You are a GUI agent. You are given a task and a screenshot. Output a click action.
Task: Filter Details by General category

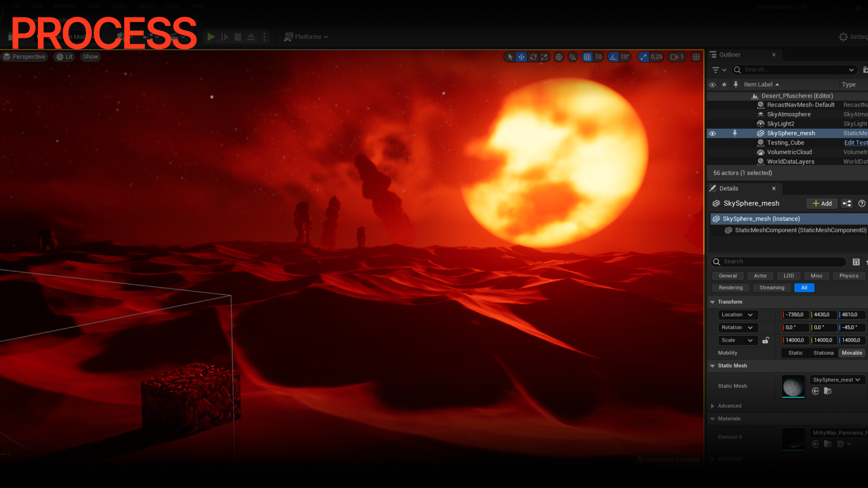click(x=728, y=276)
